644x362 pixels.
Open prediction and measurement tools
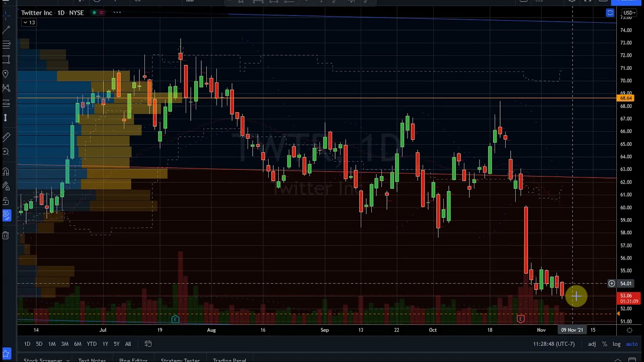(x=6, y=103)
